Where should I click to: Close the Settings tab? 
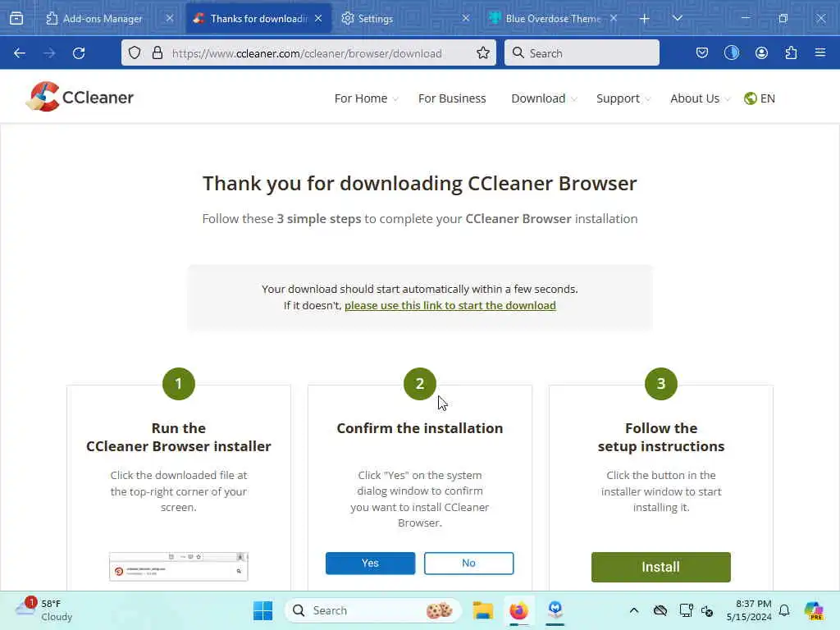(466, 18)
